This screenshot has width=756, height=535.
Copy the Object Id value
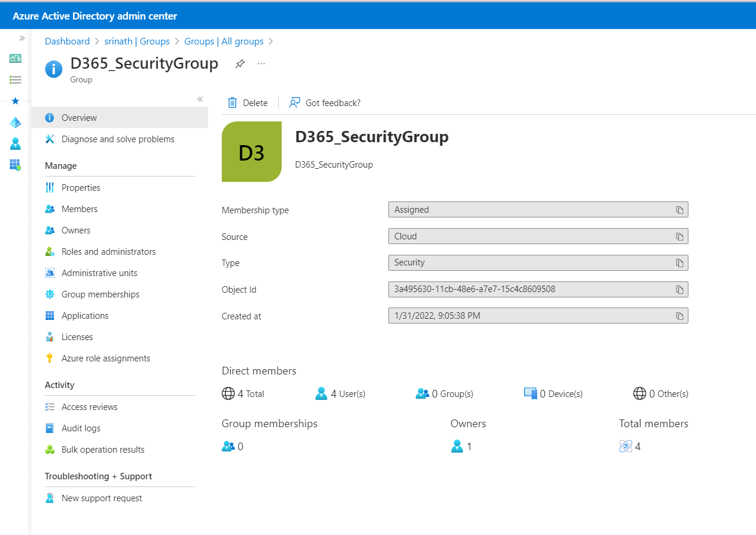click(680, 290)
